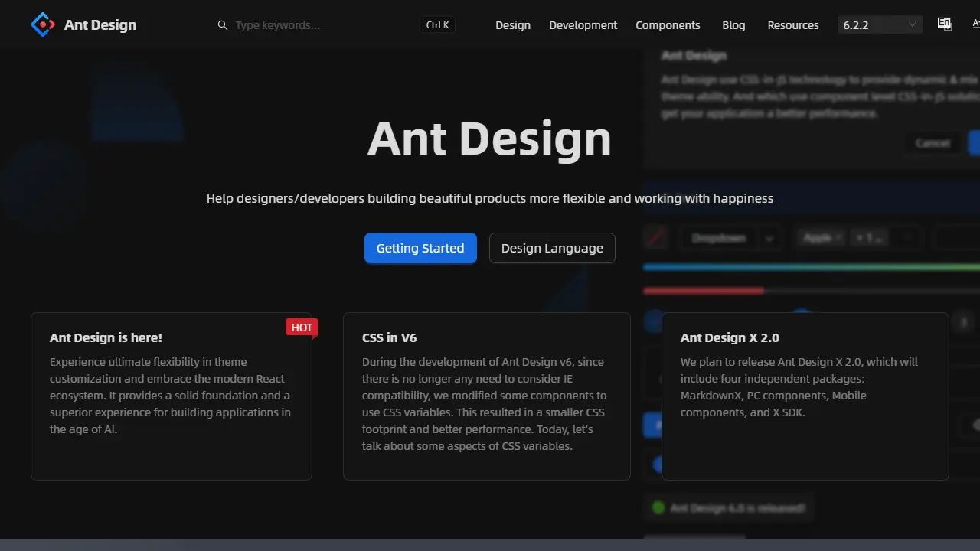This screenshot has width=980, height=551.
Task: Open the Blog navigation item
Action: tap(733, 25)
